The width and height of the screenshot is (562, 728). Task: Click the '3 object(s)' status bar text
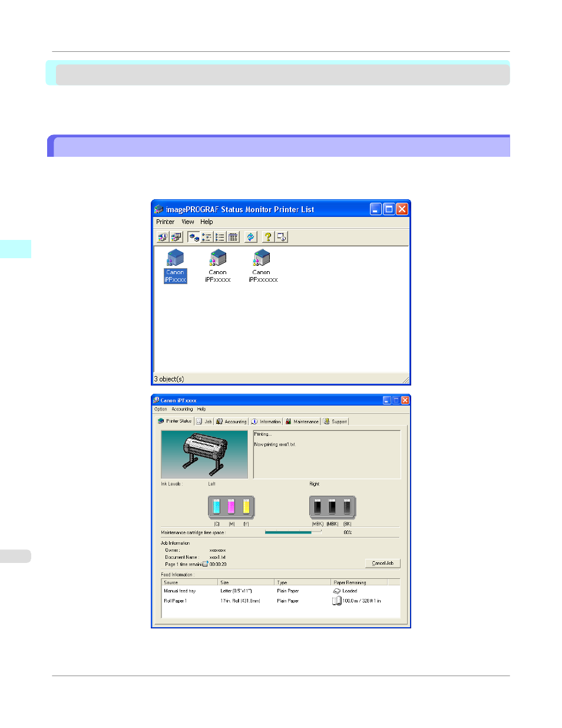(x=169, y=379)
